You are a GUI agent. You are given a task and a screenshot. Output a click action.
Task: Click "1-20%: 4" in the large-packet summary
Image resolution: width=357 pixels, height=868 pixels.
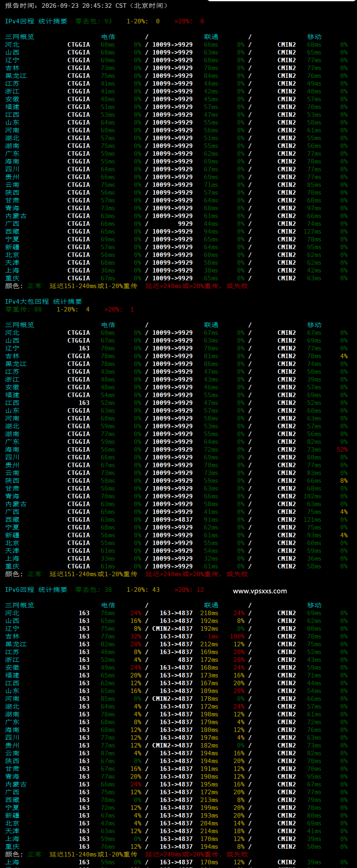point(73,309)
